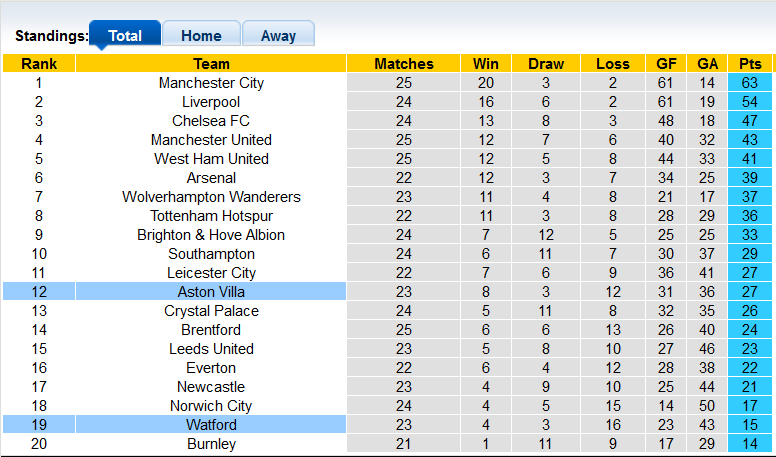776x457 pixels.
Task: Click the Burnley team name
Action: coord(211,444)
